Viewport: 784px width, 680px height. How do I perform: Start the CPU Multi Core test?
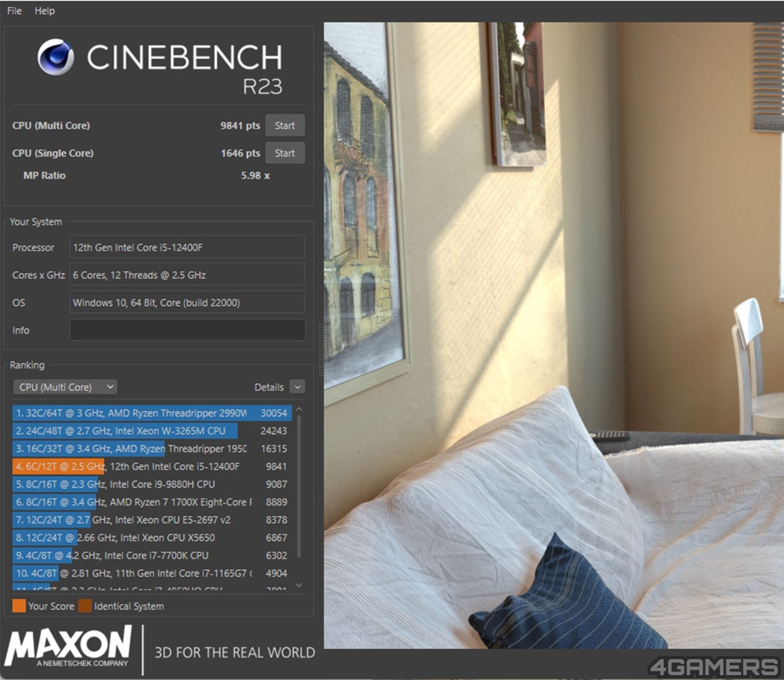pyautogui.click(x=285, y=126)
